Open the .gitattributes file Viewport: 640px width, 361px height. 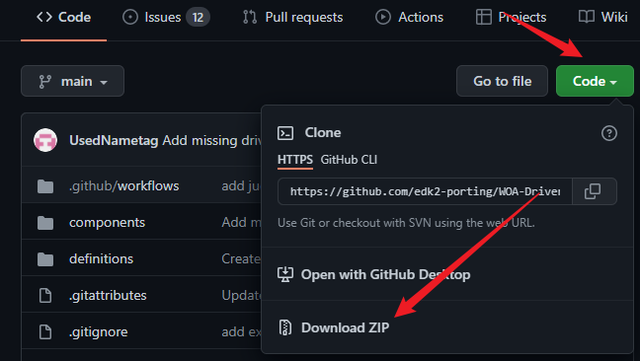pos(108,295)
